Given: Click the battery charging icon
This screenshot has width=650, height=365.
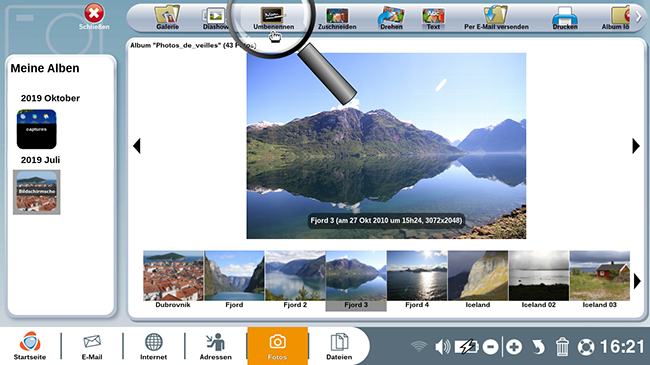Looking at the screenshot, I should 467,346.
